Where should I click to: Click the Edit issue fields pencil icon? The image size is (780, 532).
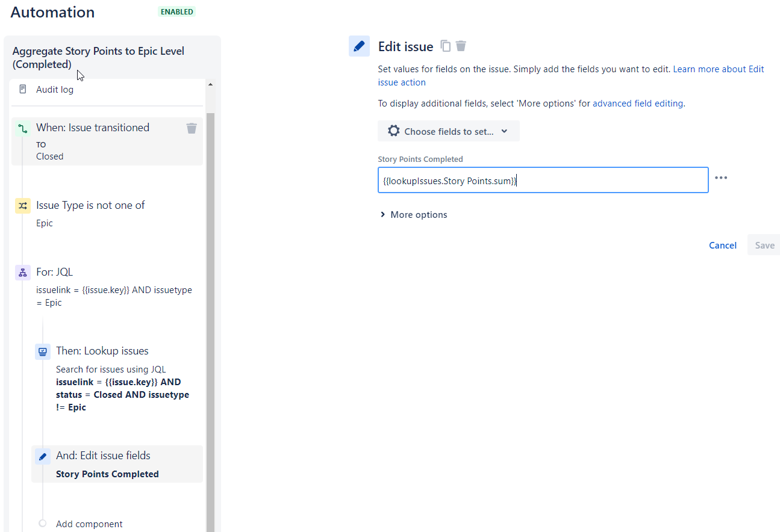tap(43, 456)
